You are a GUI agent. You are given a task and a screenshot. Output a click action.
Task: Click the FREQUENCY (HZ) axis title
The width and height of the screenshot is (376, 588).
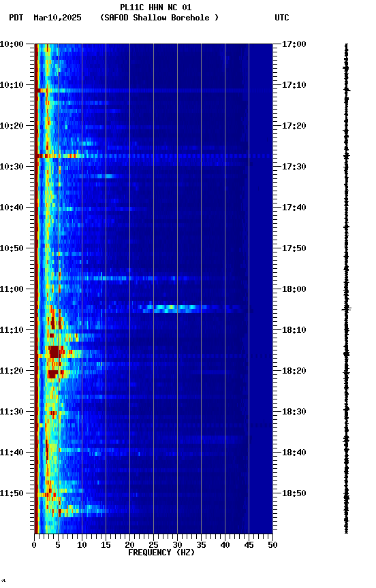(x=161, y=553)
